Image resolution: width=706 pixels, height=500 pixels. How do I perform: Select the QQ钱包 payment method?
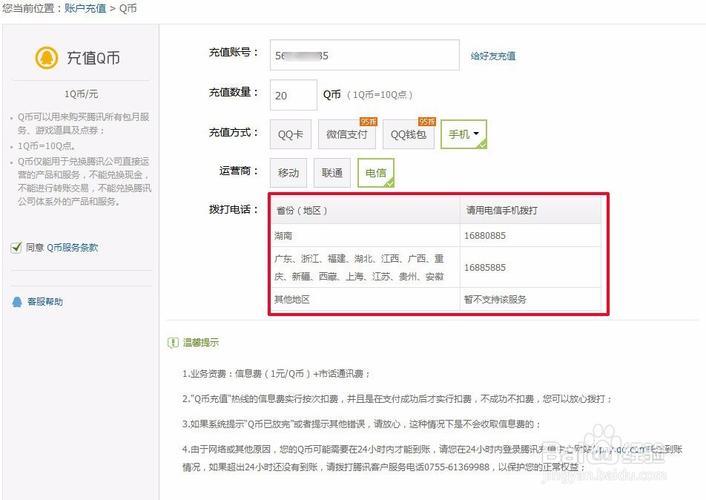point(408,134)
